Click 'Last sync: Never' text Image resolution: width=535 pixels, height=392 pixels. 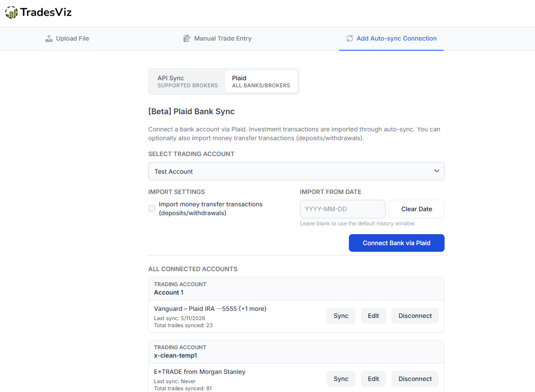click(x=175, y=381)
